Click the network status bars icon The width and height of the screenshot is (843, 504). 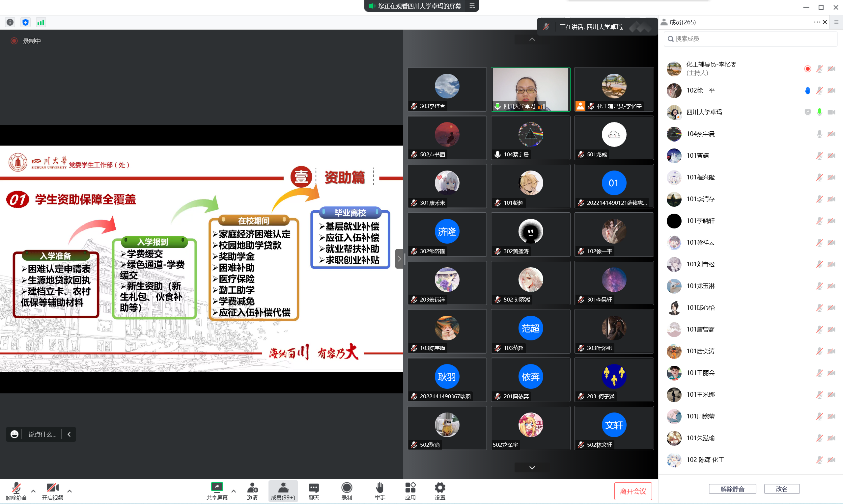[41, 22]
